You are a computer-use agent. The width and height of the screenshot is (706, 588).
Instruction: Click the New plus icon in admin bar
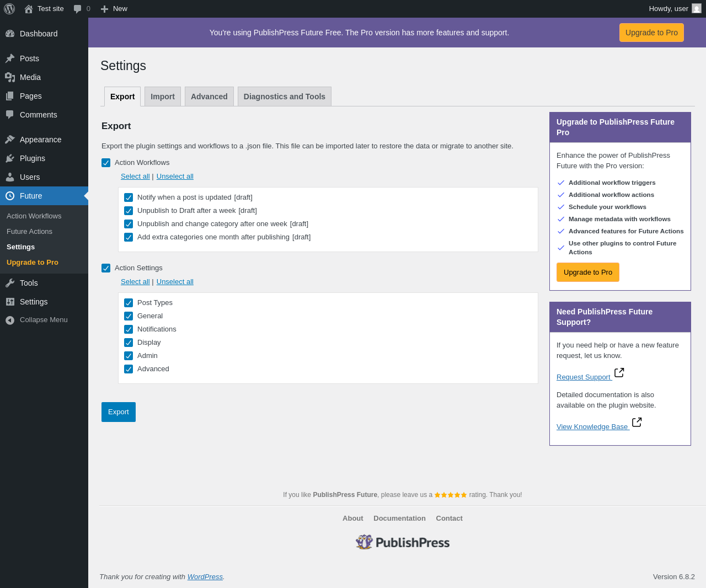point(104,9)
